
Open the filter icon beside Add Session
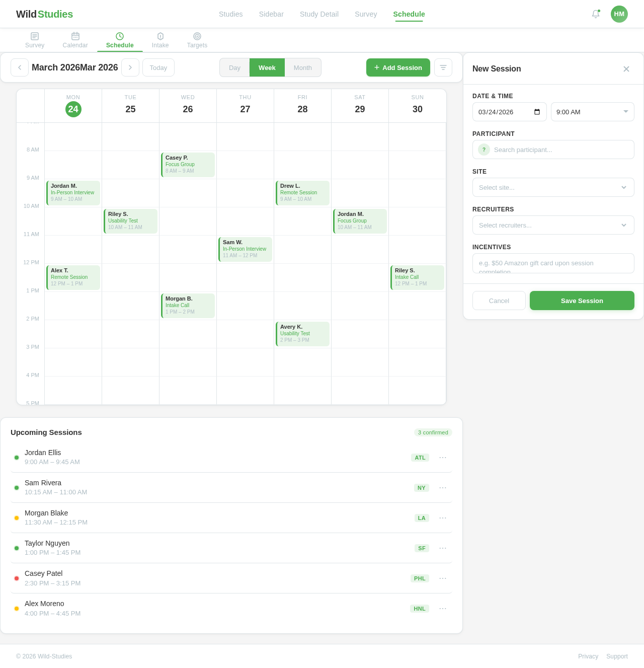click(443, 67)
